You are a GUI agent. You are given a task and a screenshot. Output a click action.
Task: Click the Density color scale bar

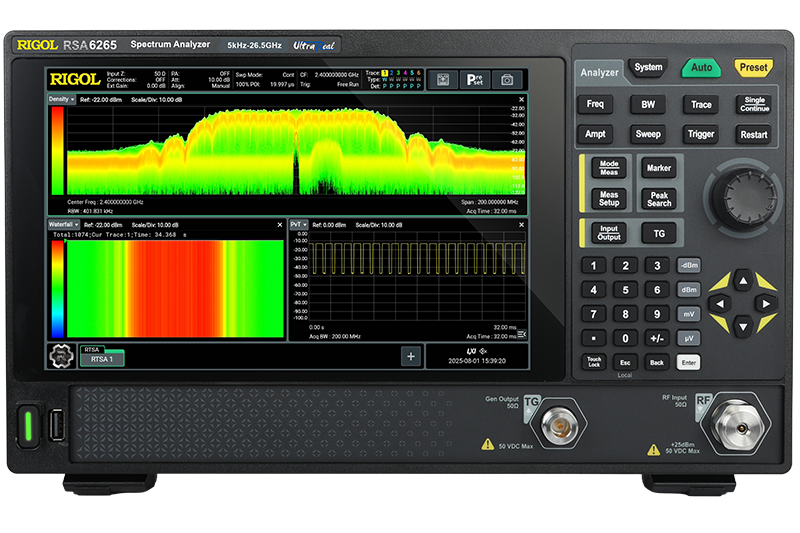coord(57,148)
